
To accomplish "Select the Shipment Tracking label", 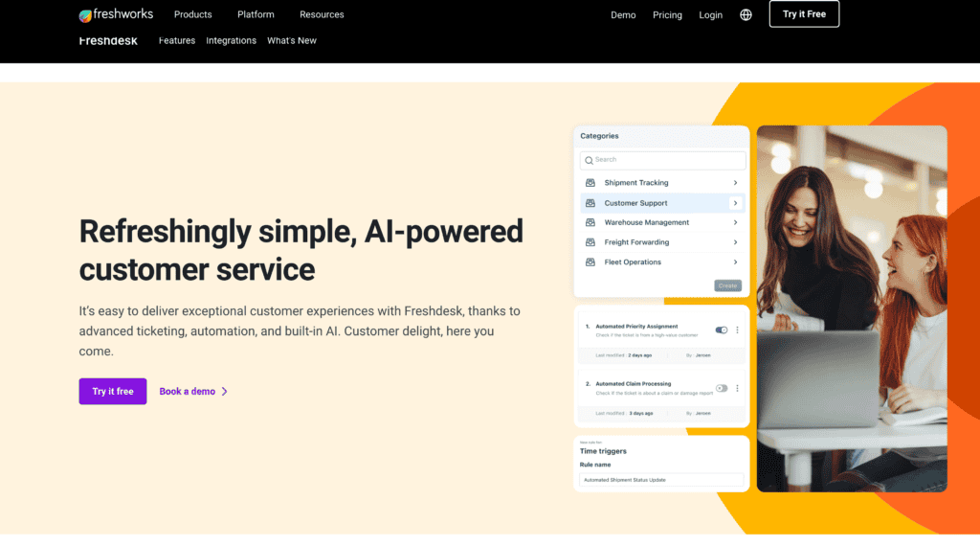I will click(636, 183).
